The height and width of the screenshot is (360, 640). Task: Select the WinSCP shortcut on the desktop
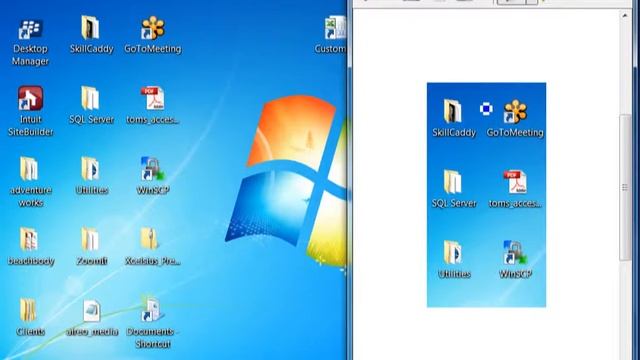point(153,176)
